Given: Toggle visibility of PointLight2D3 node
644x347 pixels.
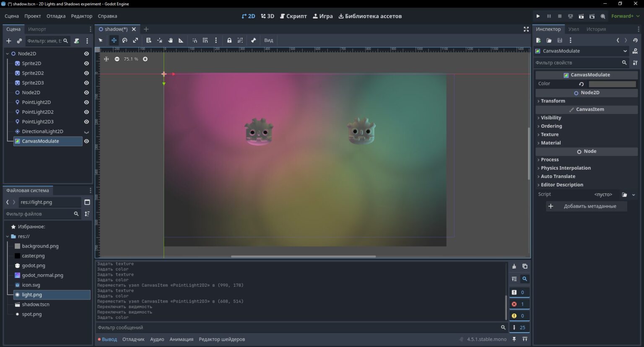Looking at the screenshot, I should coord(86,122).
